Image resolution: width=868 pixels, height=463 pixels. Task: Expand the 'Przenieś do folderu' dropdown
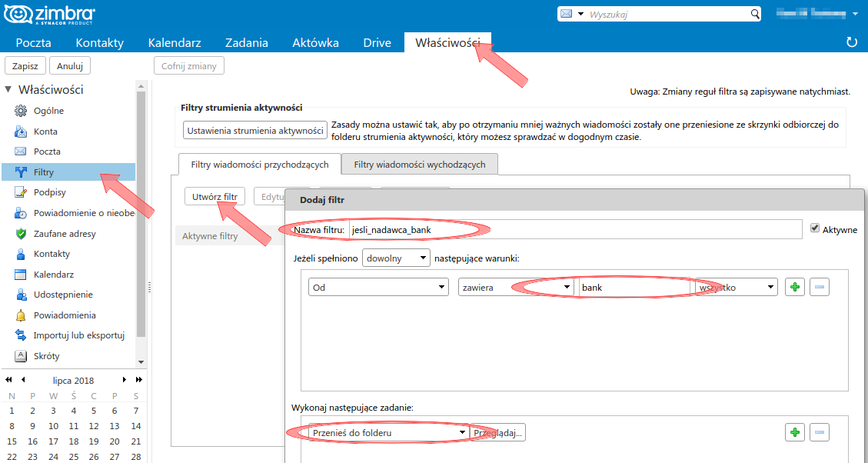388,433
